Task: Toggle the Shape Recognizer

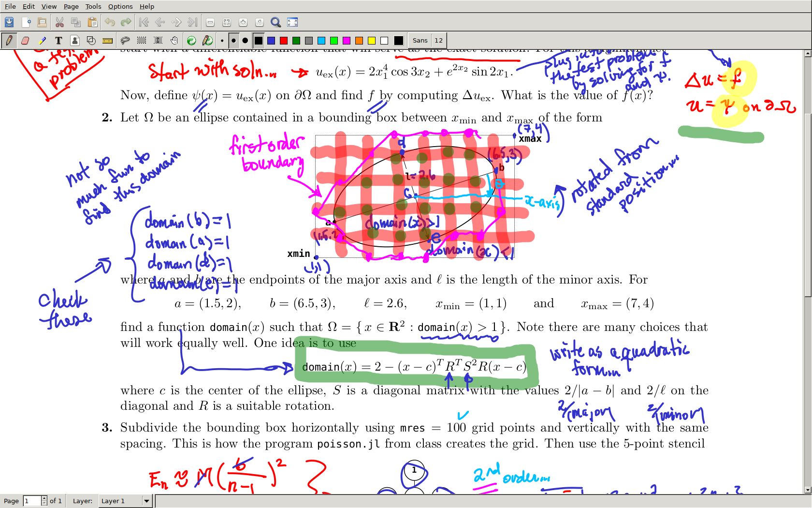Action: [91, 41]
